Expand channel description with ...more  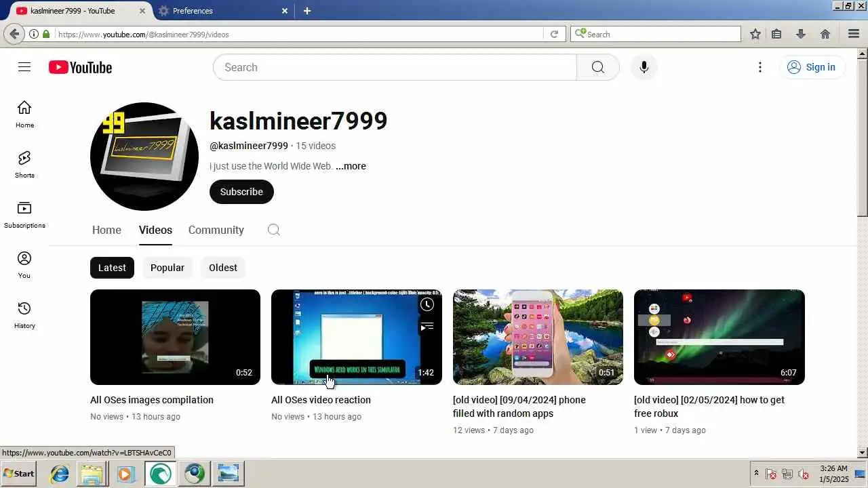tap(351, 166)
